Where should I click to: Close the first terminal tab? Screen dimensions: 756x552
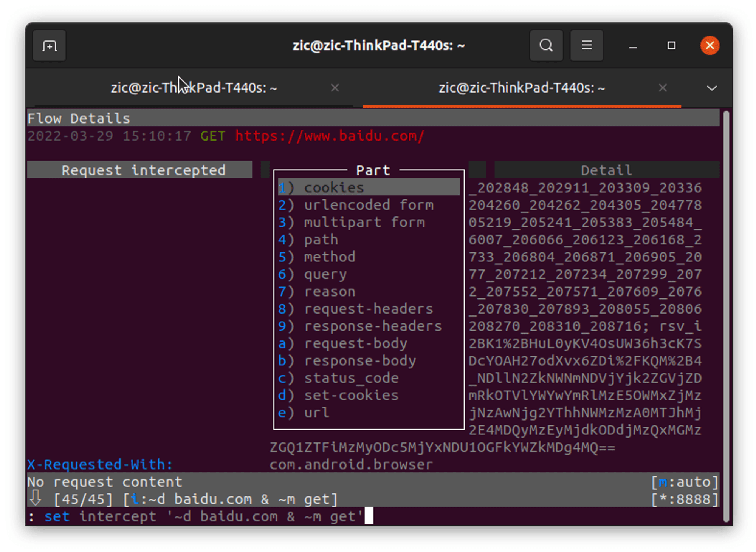point(335,88)
